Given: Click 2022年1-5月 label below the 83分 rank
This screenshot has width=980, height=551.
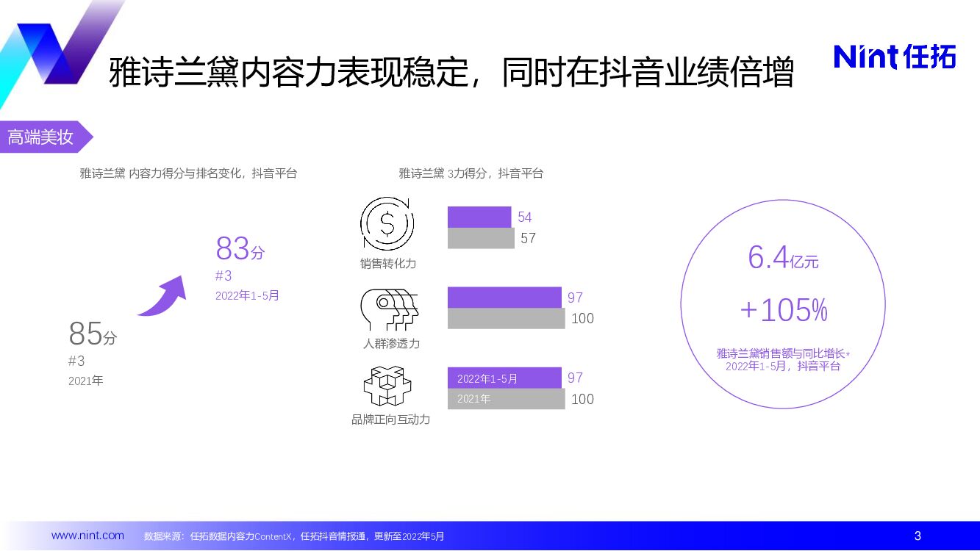Looking at the screenshot, I should point(247,295).
